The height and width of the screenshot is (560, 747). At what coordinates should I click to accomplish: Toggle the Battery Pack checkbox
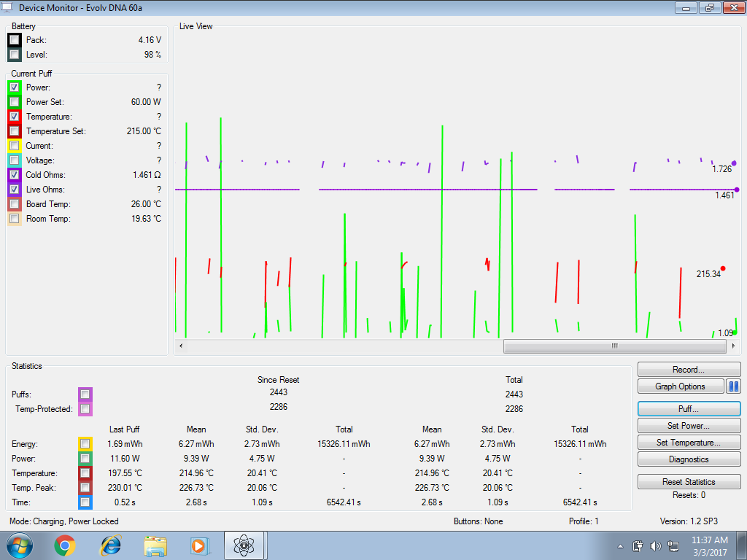point(15,40)
